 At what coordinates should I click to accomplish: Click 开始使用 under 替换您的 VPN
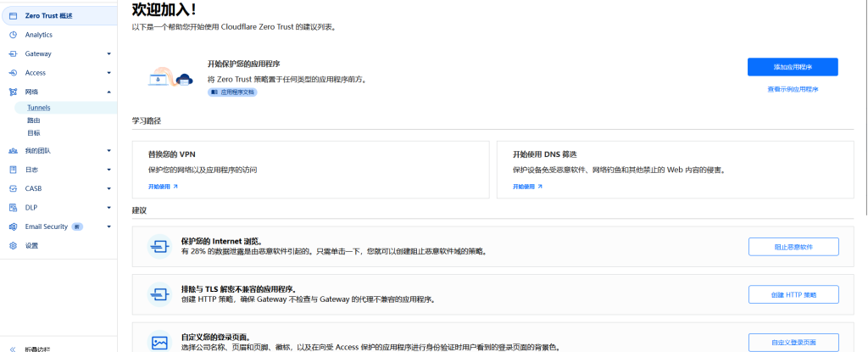[159, 187]
